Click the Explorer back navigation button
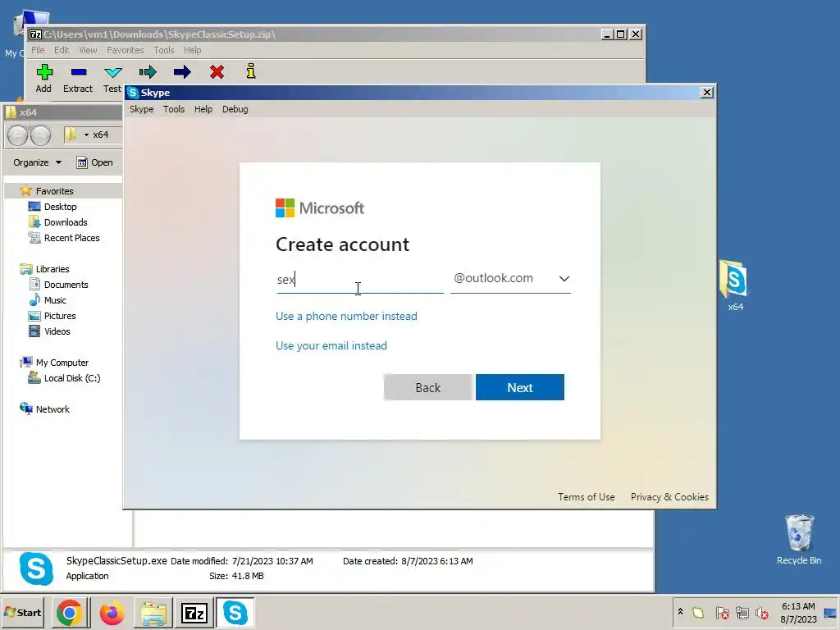Image resolution: width=840 pixels, height=630 pixels. 17,135
